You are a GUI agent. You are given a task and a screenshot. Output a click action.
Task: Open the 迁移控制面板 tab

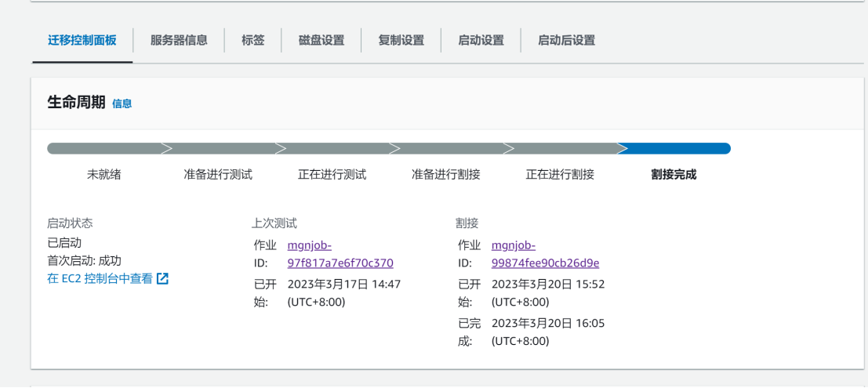click(x=82, y=41)
